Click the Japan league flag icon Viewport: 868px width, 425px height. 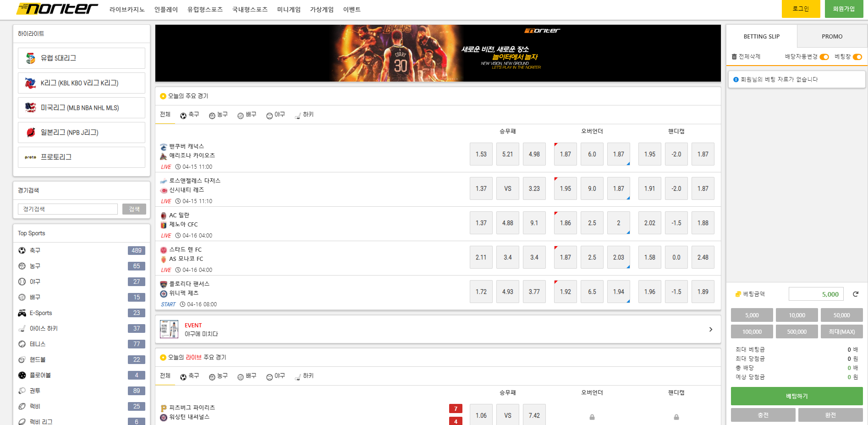pos(31,132)
